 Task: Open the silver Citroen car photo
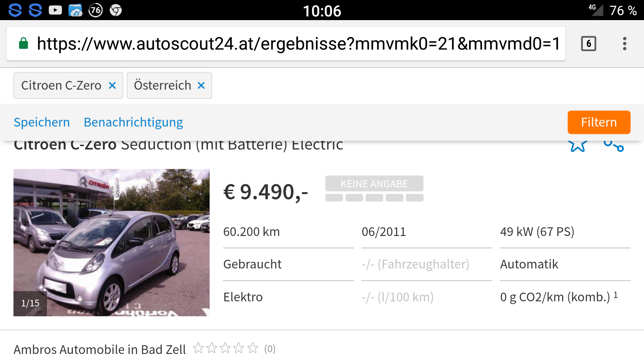coord(111,242)
